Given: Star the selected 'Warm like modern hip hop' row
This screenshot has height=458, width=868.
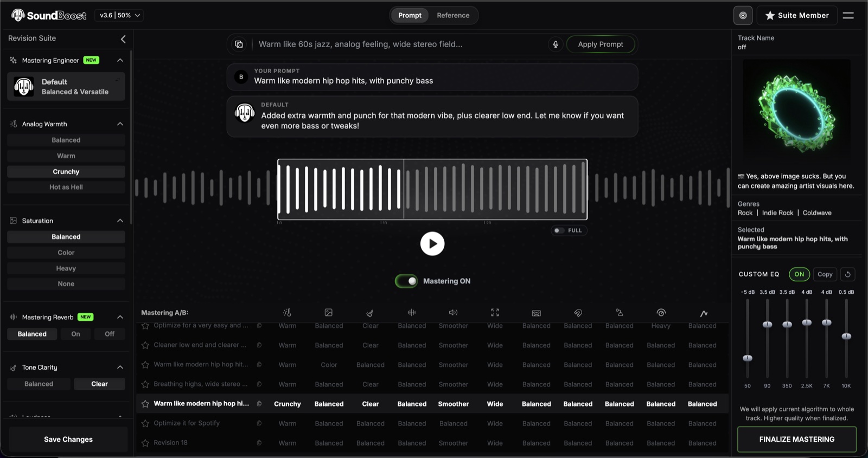Looking at the screenshot, I should coord(145,404).
